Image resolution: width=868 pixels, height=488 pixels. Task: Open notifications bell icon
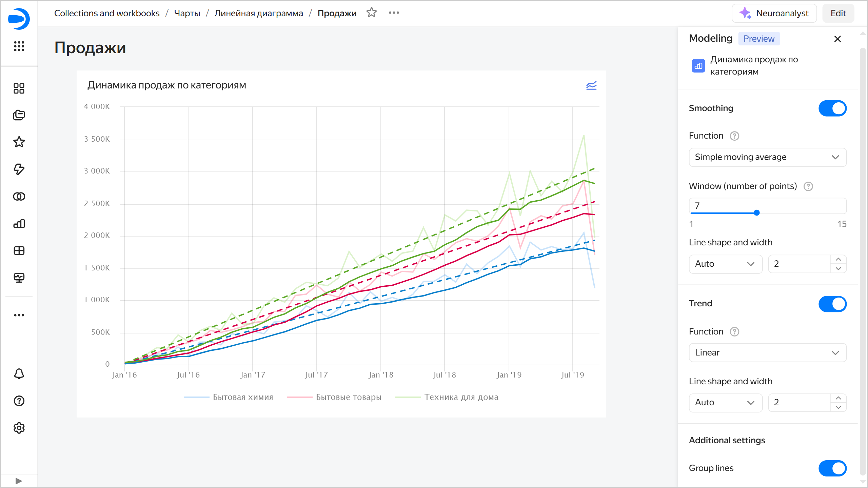19,374
